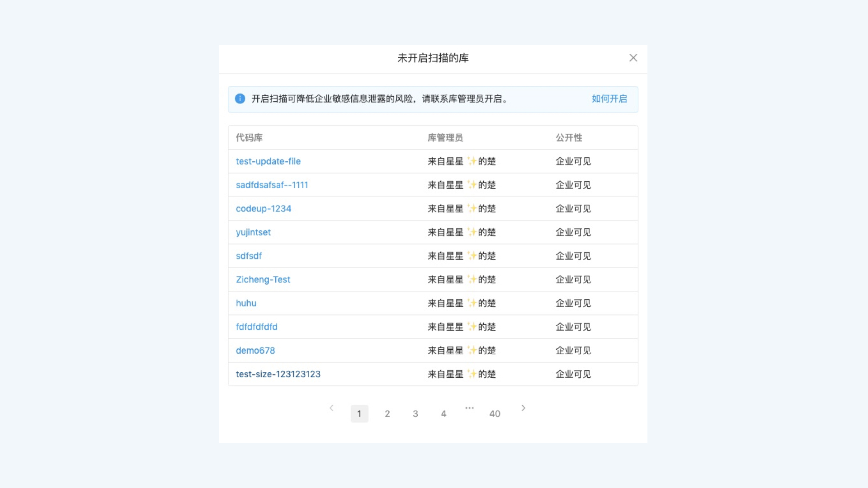This screenshot has width=868, height=488.
Task: Open the yujintset repository
Action: coord(253,232)
